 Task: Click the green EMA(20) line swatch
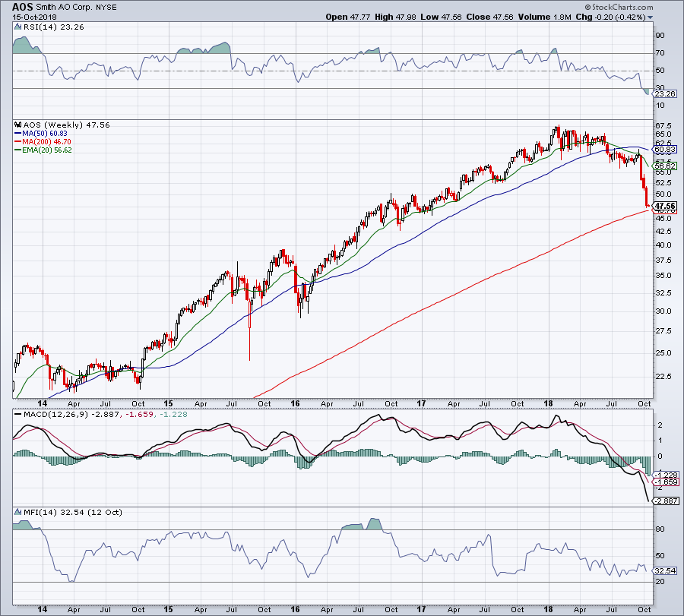[x=18, y=150]
